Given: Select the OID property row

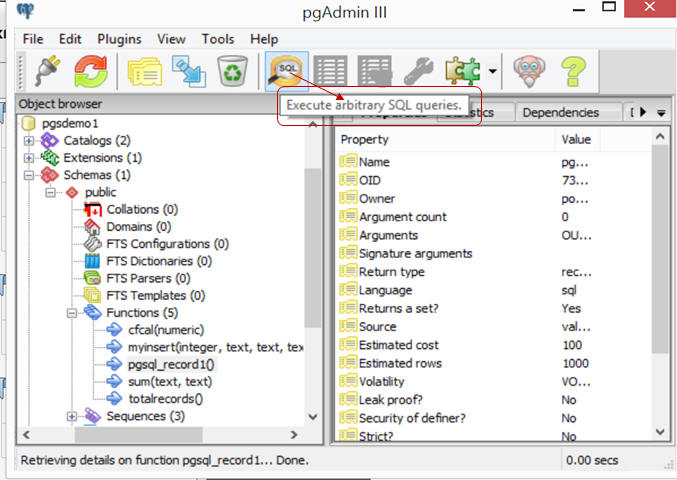Looking at the screenshot, I should [x=496, y=180].
